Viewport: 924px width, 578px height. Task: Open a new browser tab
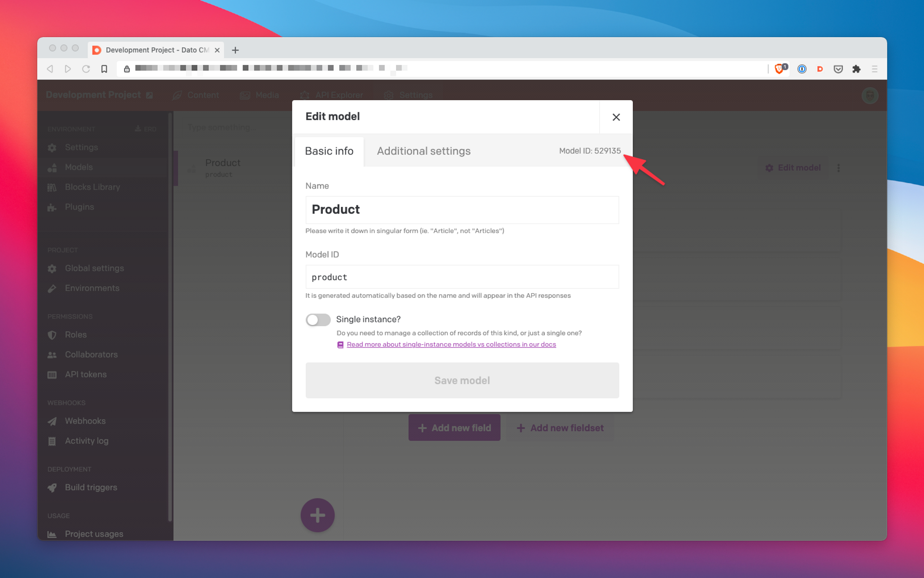(x=235, y=50)
